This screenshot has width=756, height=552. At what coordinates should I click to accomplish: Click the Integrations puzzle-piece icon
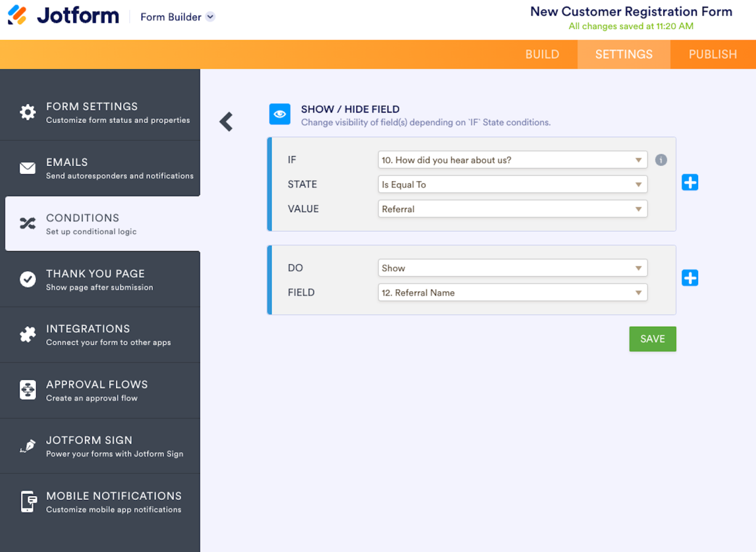[x=28, y=335]
